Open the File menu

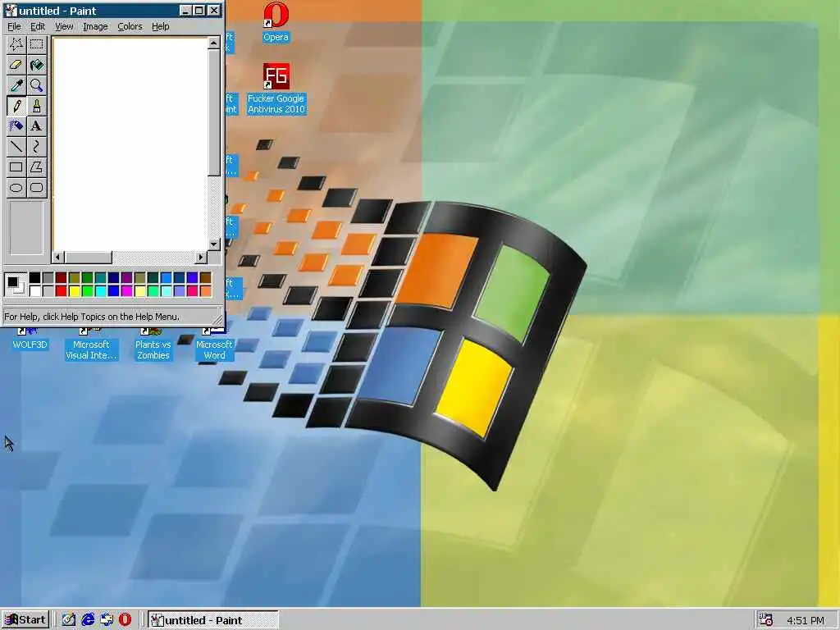pos(14,26)
